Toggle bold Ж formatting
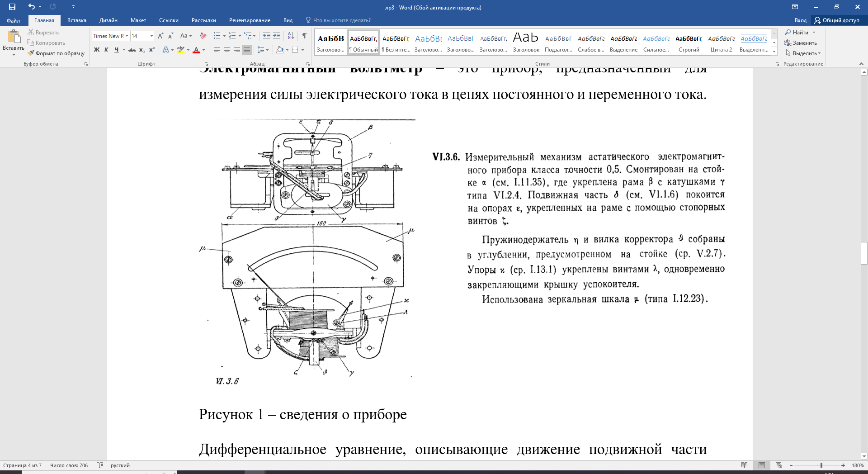This screenshot has width=868, height=474. [96, 50]
